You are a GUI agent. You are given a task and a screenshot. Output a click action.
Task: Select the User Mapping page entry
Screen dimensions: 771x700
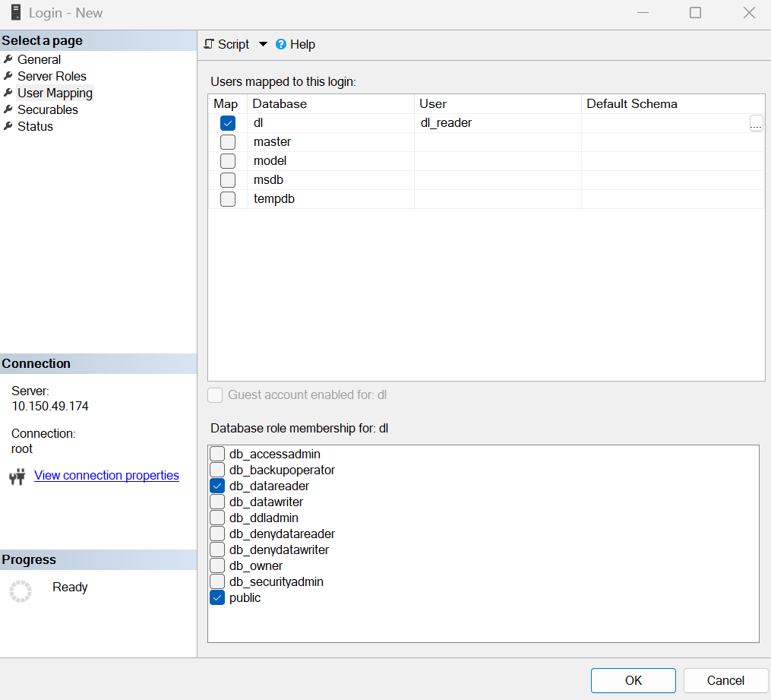55,93
